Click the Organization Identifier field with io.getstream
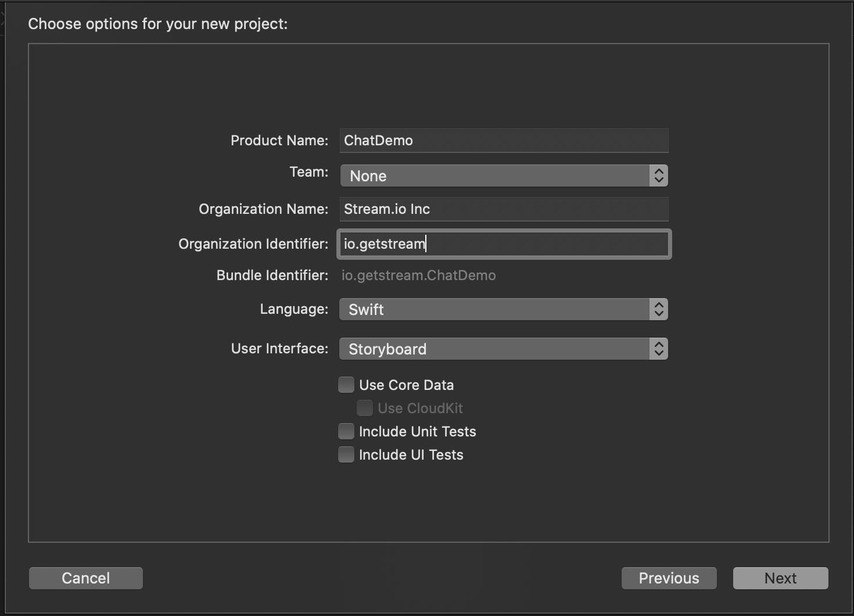 504,243
